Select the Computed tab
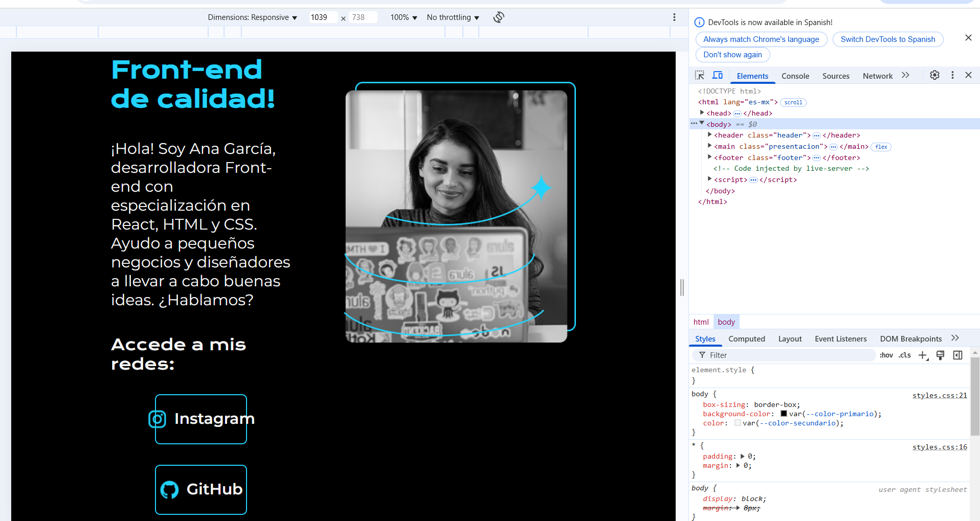 tap(747, 339)
